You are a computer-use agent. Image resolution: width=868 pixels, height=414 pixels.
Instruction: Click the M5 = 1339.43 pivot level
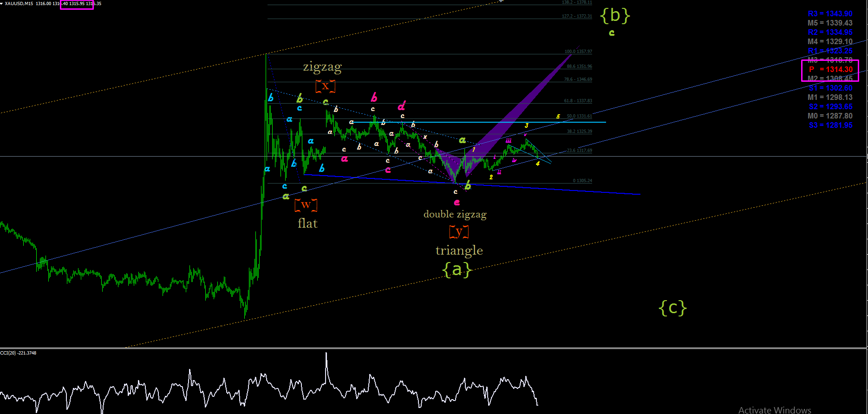[x=830, y=23]
